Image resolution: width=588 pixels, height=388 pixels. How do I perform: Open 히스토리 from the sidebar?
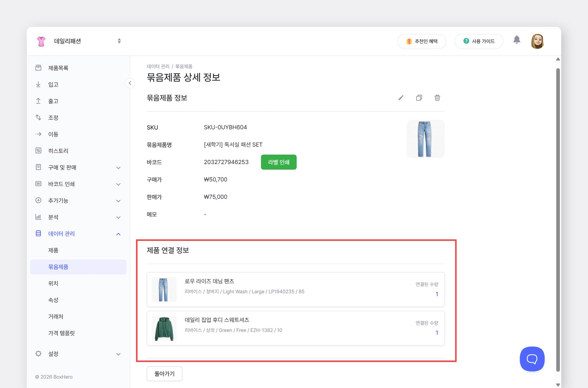[x=58, y=151]
